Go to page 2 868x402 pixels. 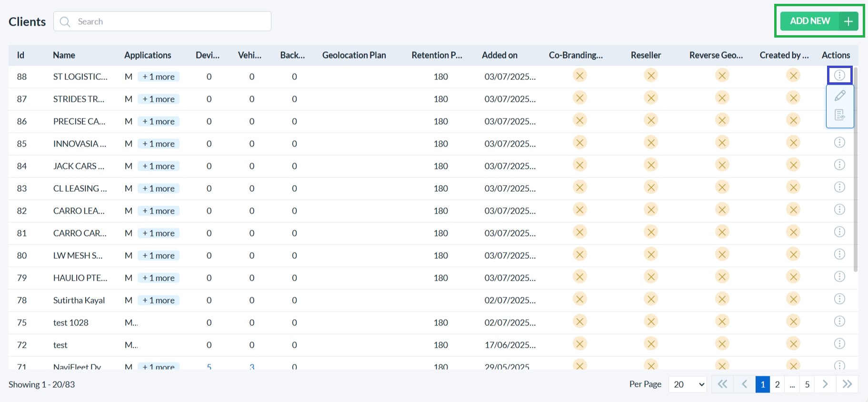tap(777, 384)
